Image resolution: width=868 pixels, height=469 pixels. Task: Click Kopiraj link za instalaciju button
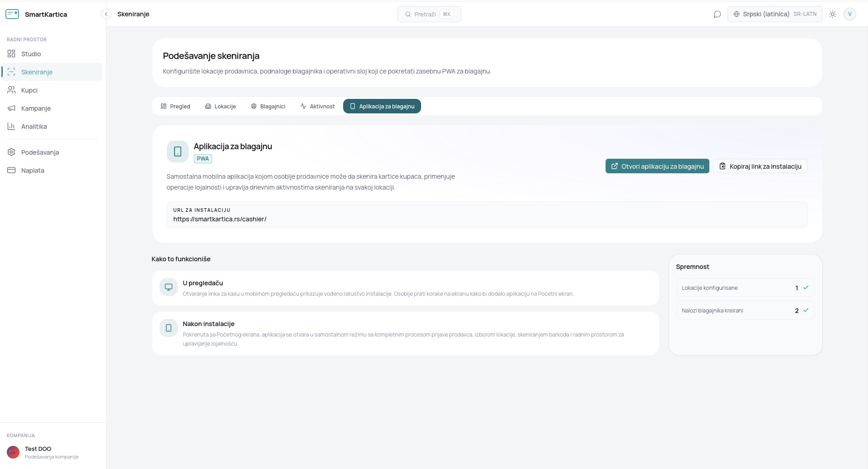click(x=760, y=166)
